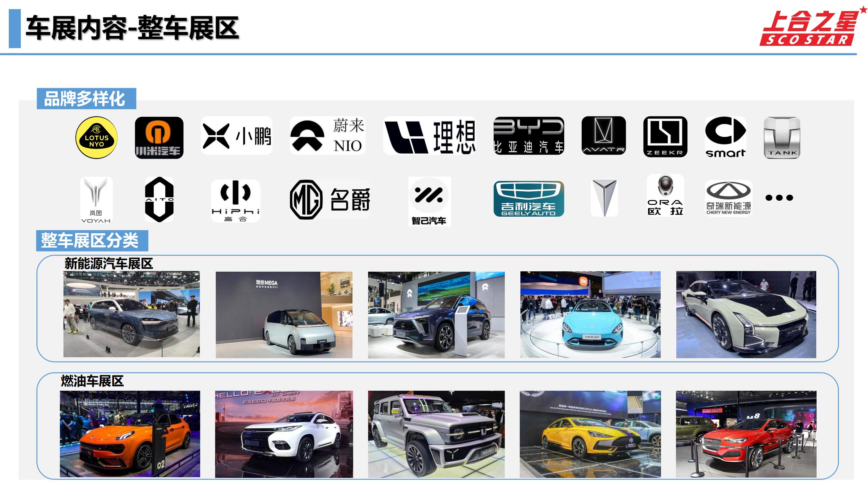Click the 奇瑞新能源 Chery New Energy logo
868x488 pixels.
click(x=728, y=198)
